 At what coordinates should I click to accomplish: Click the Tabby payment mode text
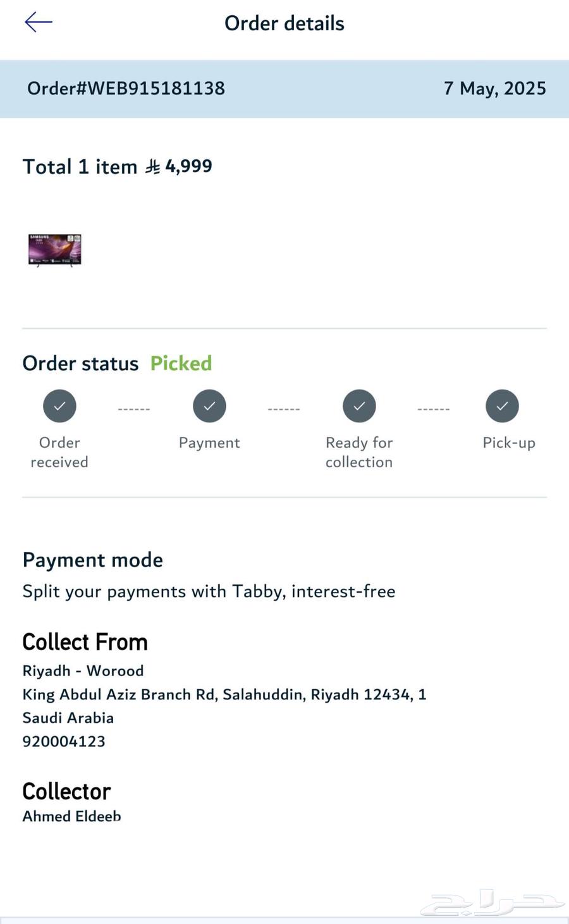[x=209, y=591]
